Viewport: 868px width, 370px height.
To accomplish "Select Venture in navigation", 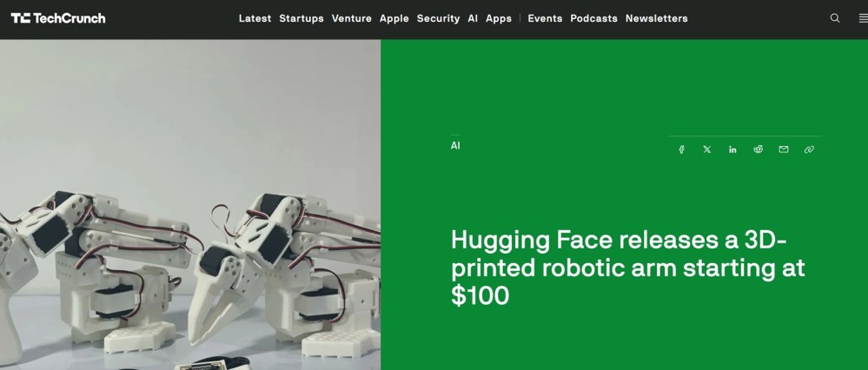I will click(x=352, y=18).
